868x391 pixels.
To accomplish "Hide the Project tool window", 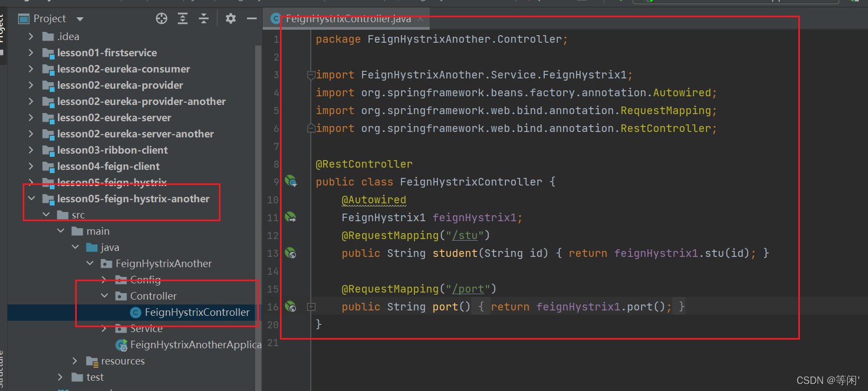I will point(252,19).
